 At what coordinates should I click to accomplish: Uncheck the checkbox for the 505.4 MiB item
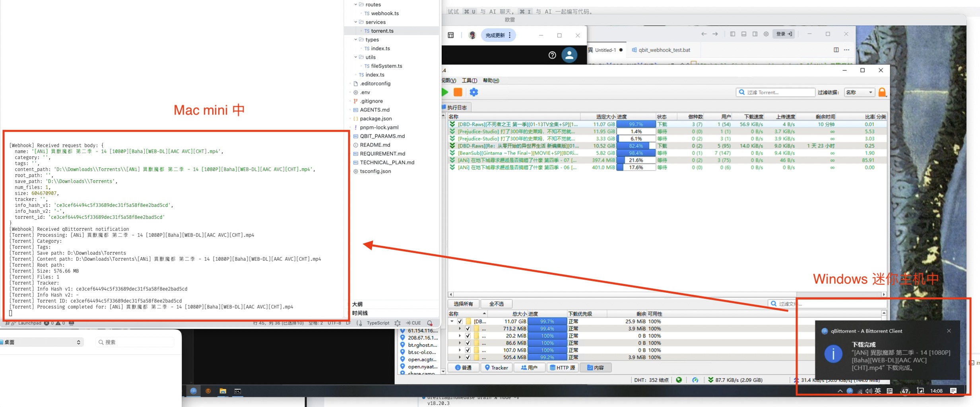pos(468,357)
